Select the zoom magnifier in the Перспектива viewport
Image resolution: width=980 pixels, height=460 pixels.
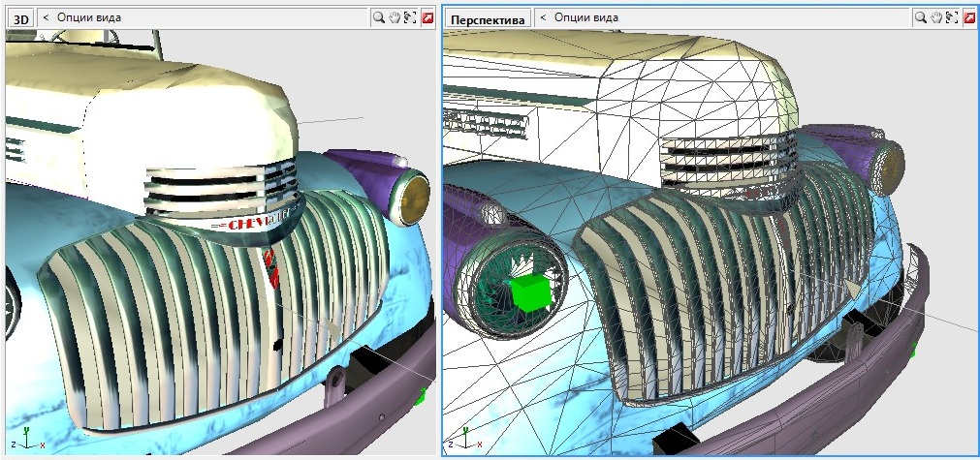(x=920, y=17)
